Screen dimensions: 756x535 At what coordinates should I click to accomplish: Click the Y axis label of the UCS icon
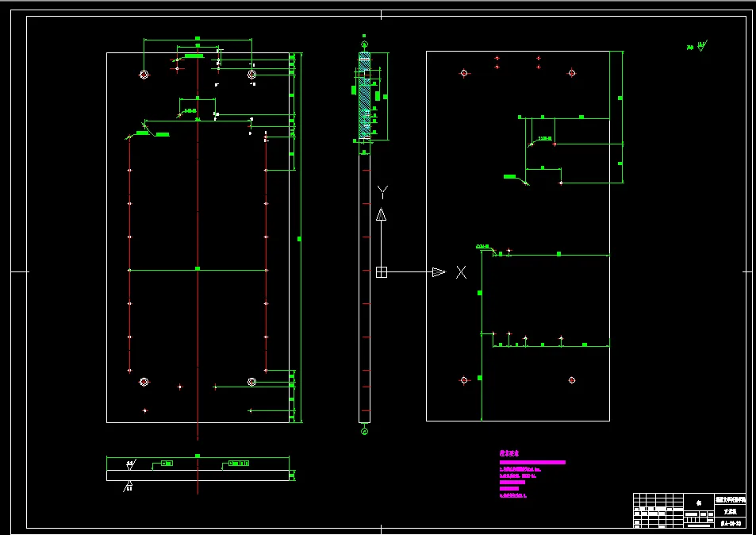coord(382,192)
